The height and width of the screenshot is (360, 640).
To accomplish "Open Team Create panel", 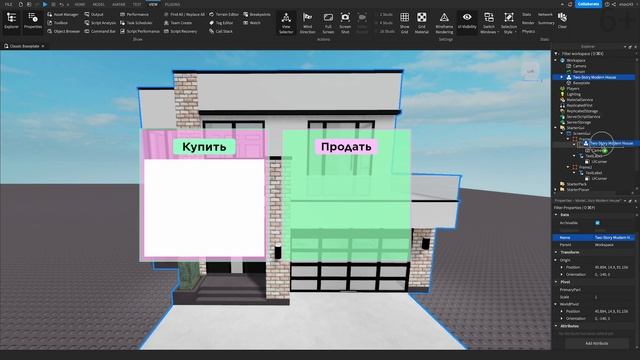I will (x=178, y=23).
